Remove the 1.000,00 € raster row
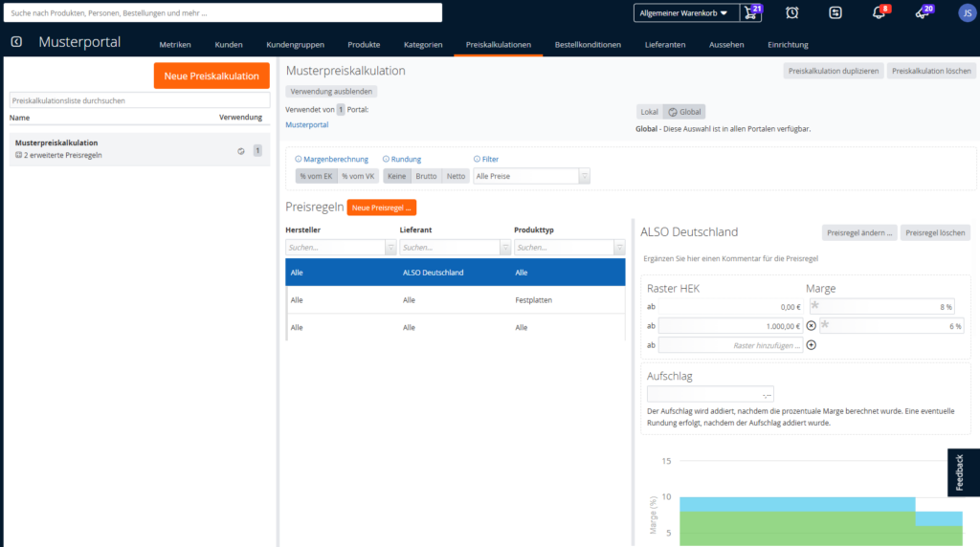 click(x=812, y=326)
